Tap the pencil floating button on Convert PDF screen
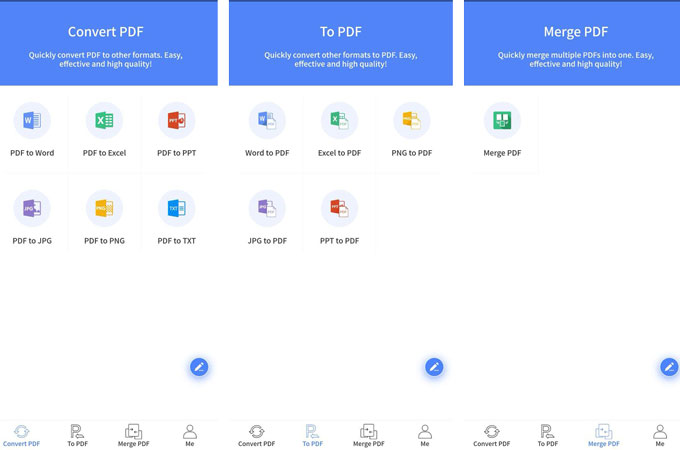The width and height of the screenshot is (680, 450). coord(199,367)
